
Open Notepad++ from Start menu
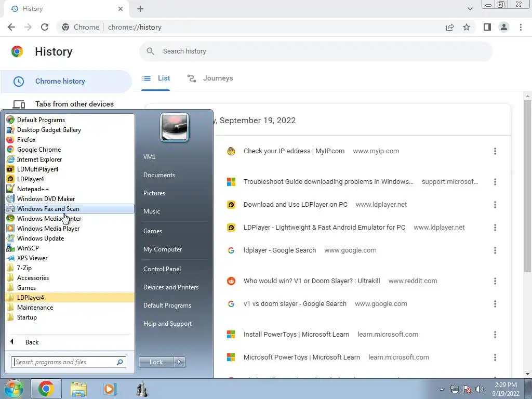click(x=70, y=189)
